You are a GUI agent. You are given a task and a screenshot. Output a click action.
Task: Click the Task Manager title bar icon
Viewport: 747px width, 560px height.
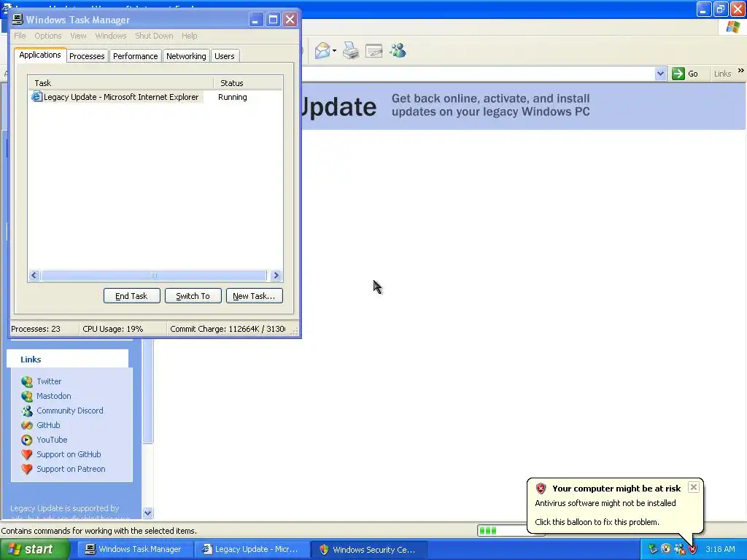(18, 19)
